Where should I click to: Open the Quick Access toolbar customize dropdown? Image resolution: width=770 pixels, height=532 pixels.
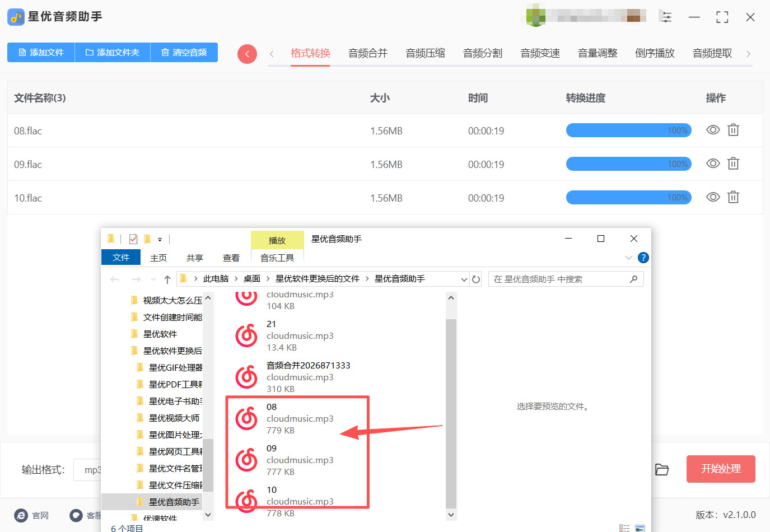click(x=160, y=239)
